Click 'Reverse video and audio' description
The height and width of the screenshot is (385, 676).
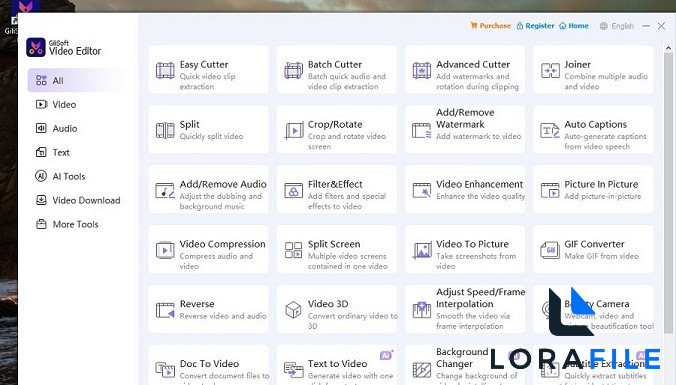pyautogui.click(x=223, y=316)
